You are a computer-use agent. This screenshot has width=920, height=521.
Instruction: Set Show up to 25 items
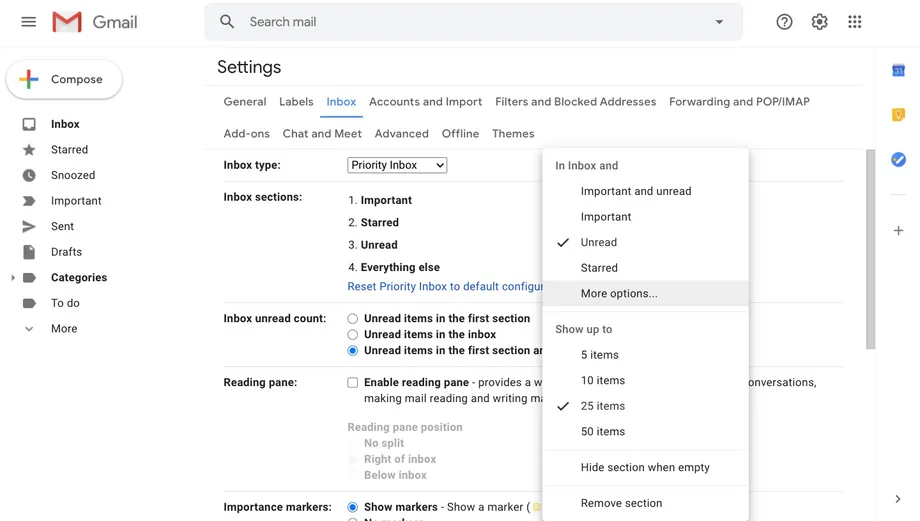(645, 406)
